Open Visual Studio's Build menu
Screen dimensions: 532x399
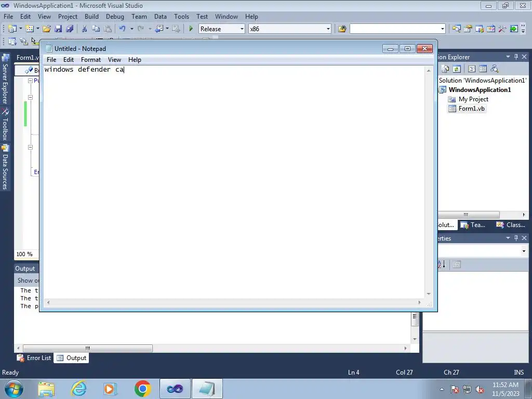91,16
